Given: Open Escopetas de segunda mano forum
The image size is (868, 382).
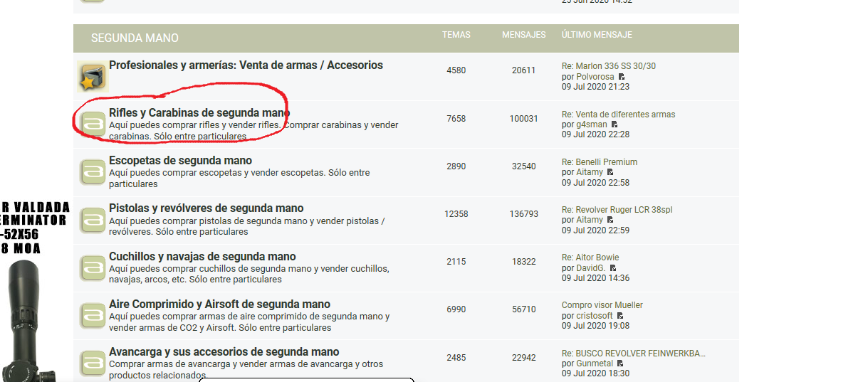Looking at the screenshot, I should click(180, 161).
